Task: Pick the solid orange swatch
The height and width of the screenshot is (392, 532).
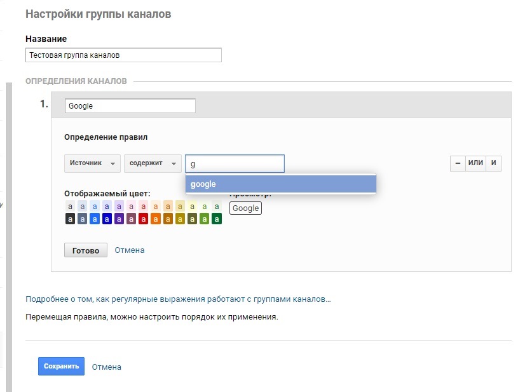Action: pyautogui.click(x=156, y=219)
